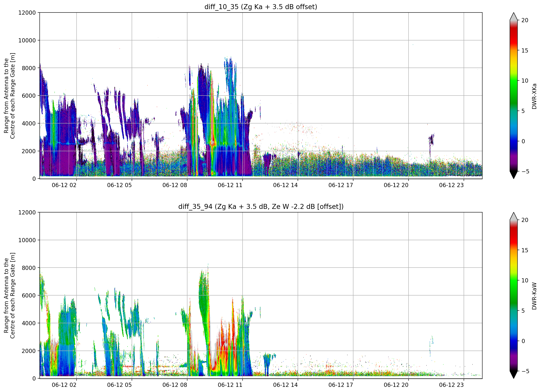Click "06-12 02" time label under diff_35_94 plot

(64, 385)
